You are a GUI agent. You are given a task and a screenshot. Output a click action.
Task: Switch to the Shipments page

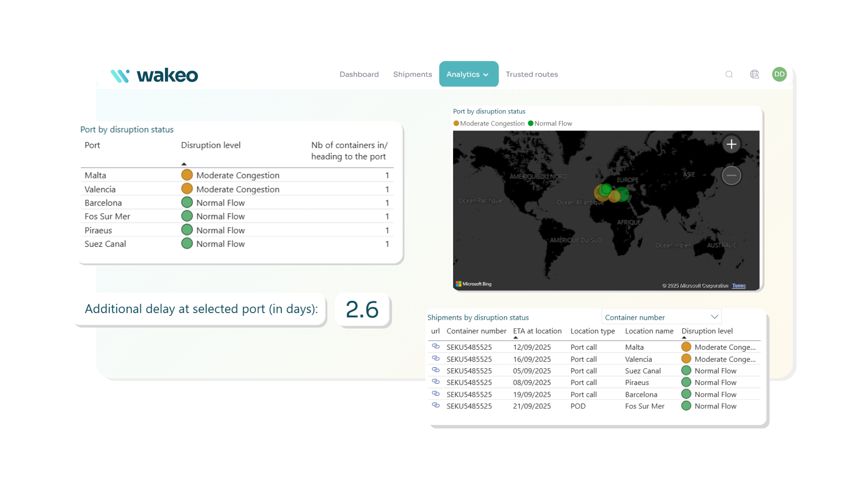coord(412,74)
